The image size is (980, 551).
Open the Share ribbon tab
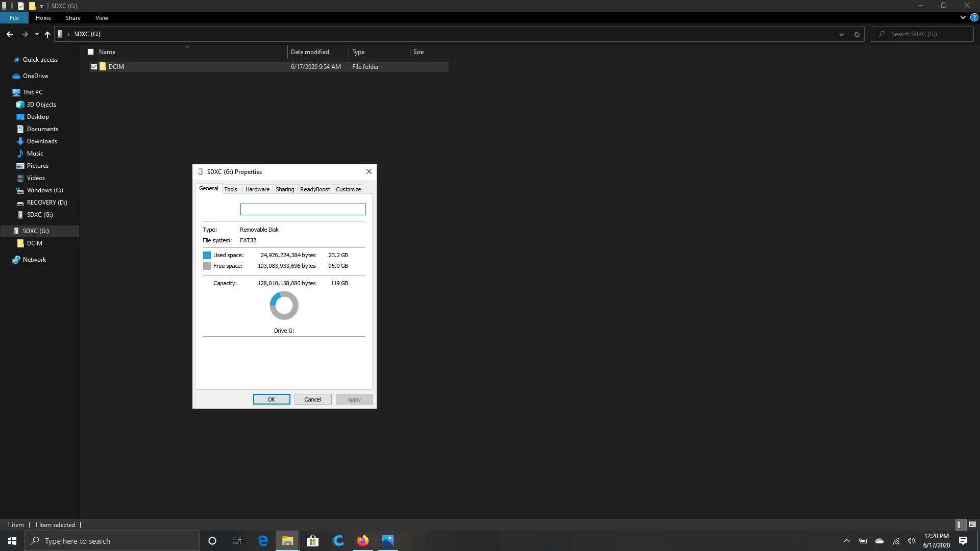73,18
